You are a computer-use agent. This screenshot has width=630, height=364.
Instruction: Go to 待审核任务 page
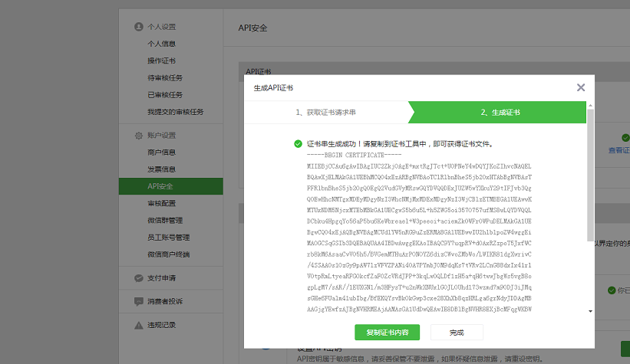(x=165, y=78)
